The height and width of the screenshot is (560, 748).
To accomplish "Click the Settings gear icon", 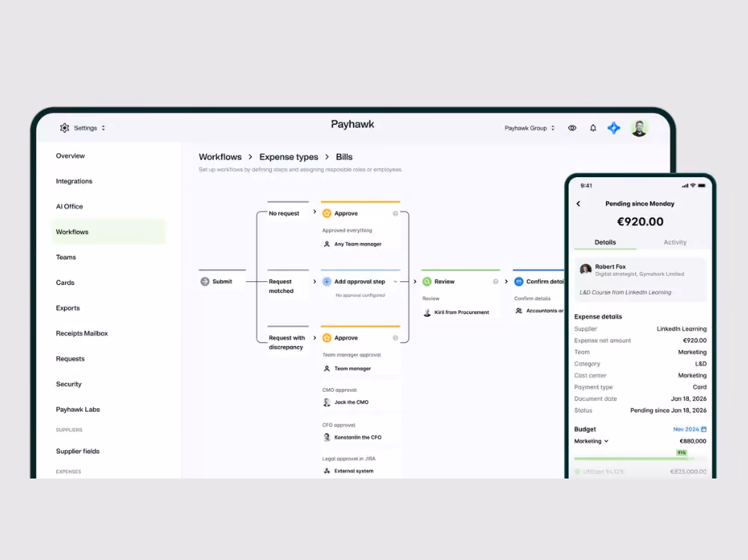I will click(x=64, y=128).
